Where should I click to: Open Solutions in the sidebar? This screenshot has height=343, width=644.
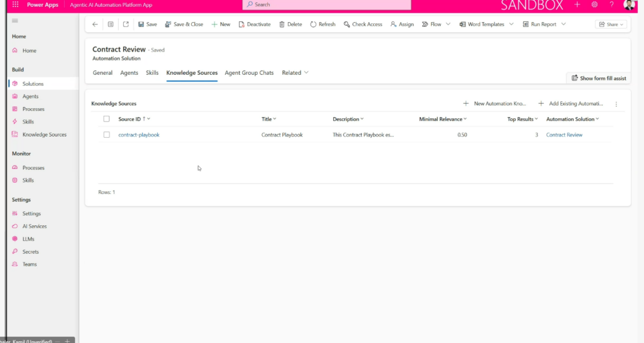click(33, 84)
